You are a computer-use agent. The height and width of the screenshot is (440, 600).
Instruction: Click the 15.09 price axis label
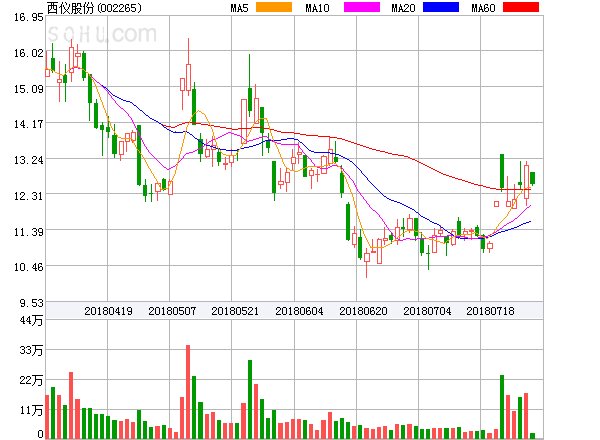pyautogui.click(x=29, y=89)
